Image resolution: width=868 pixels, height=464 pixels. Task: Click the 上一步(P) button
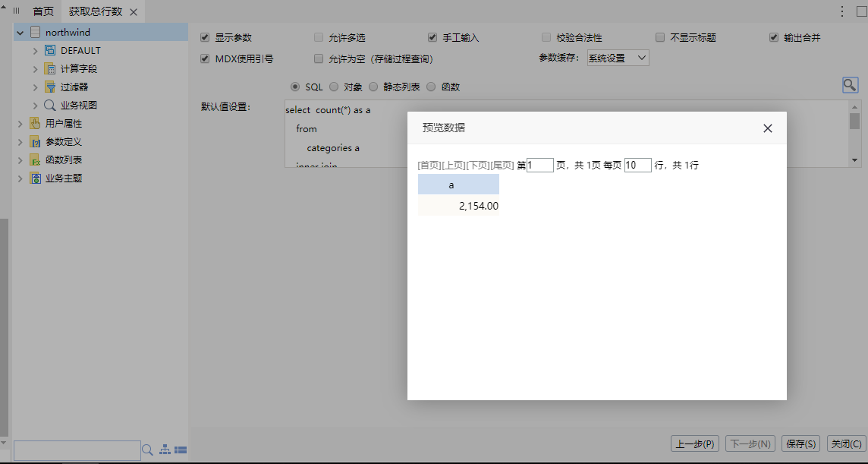(695, 443)
